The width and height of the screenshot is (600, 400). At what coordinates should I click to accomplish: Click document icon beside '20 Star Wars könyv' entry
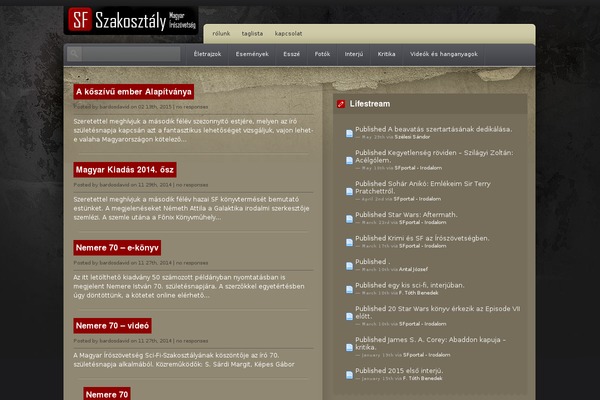click(x=349, y=317)
